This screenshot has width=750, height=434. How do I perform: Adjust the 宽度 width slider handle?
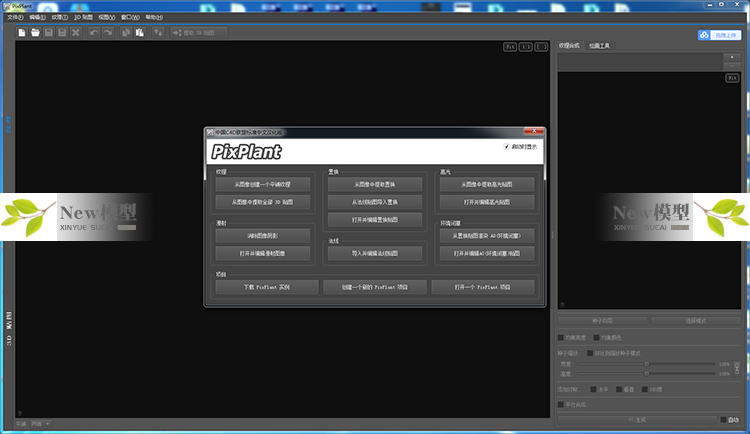pyautogui.click(x=647, y=364)
